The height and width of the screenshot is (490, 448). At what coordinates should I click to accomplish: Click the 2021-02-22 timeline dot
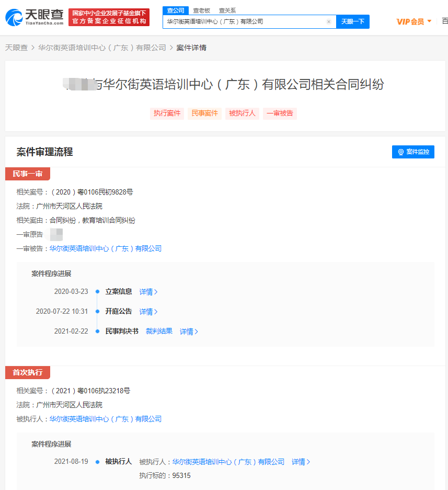point(97,331)
